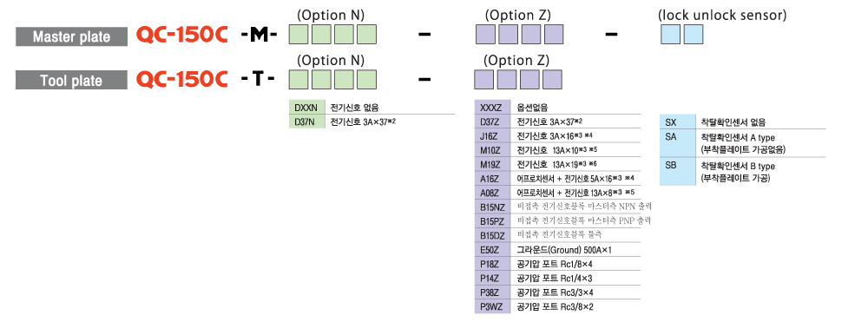Click first blue lock unlock sensor box
The height and width of the screenshot is (322, 868).
click(670, 35)
